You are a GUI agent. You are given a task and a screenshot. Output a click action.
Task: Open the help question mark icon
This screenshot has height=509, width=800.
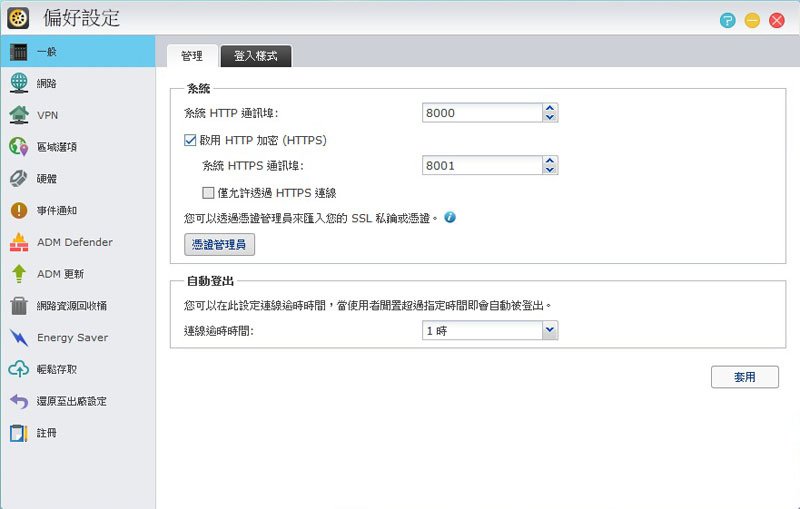[x=728, y=20]
